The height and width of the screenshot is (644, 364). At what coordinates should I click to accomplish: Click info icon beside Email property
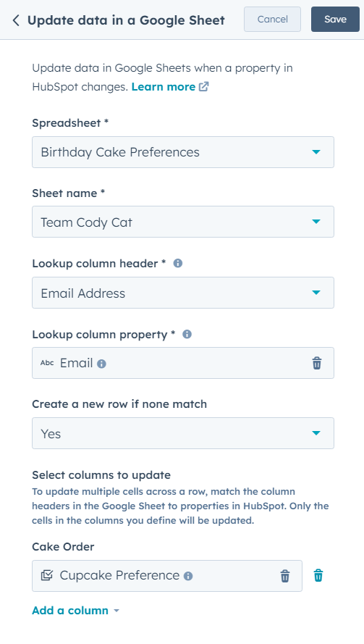click(x=101, y=364)
